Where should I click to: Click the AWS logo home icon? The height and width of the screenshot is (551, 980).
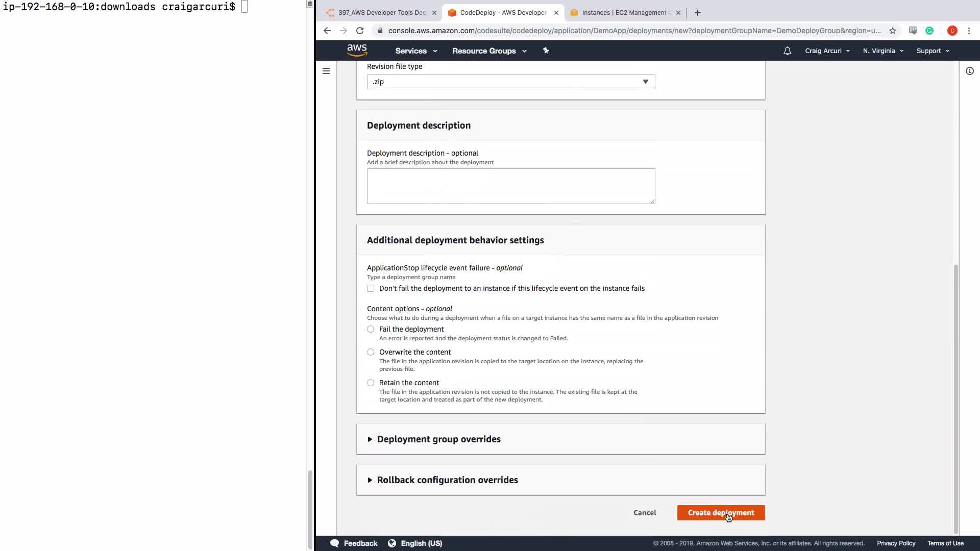coord(357,50)
